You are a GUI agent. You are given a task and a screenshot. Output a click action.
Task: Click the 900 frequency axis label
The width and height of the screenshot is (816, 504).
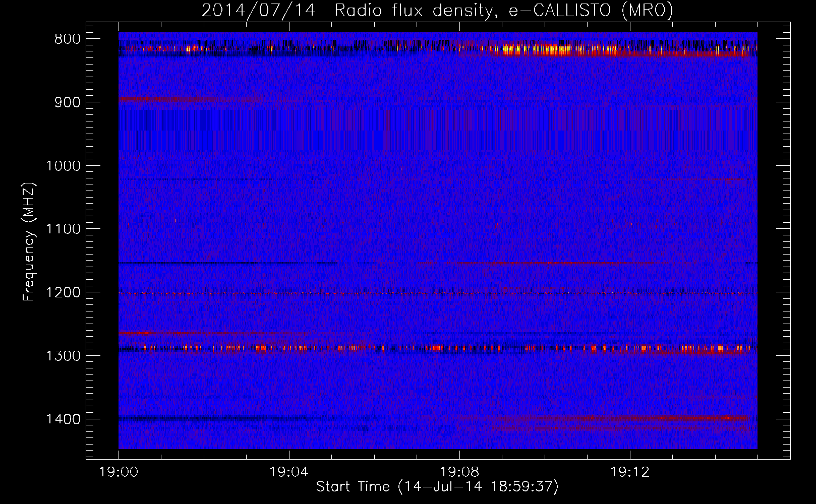click(68, 102)
